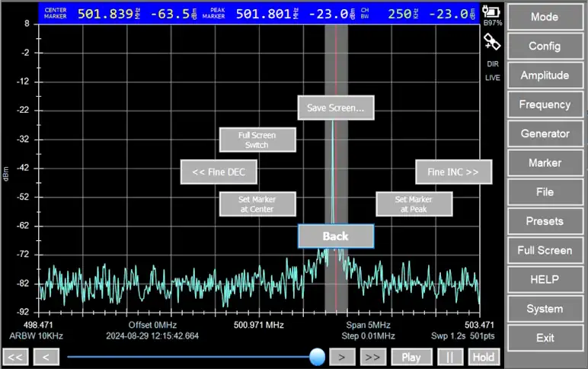Click the satellite GPS icon

[x=492, y=44]
